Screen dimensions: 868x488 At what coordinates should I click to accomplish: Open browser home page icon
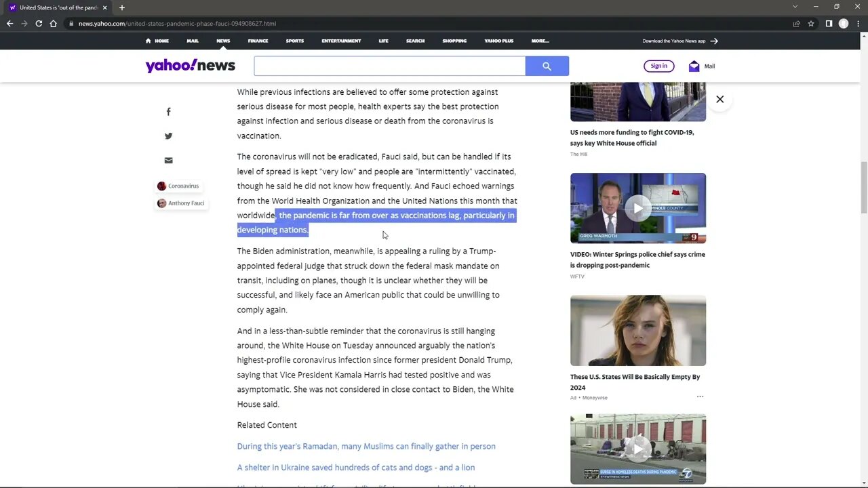(x=54, y=24)
